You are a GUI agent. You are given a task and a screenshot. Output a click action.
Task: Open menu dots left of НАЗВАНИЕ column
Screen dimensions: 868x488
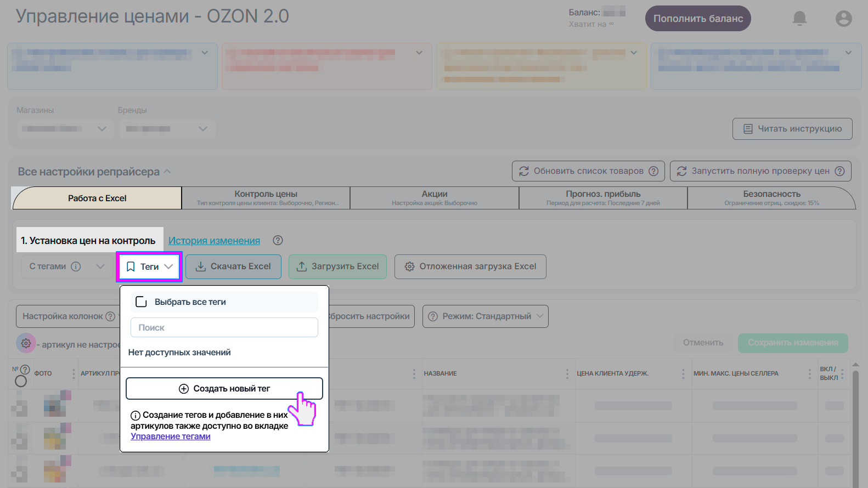pos(414,374)
